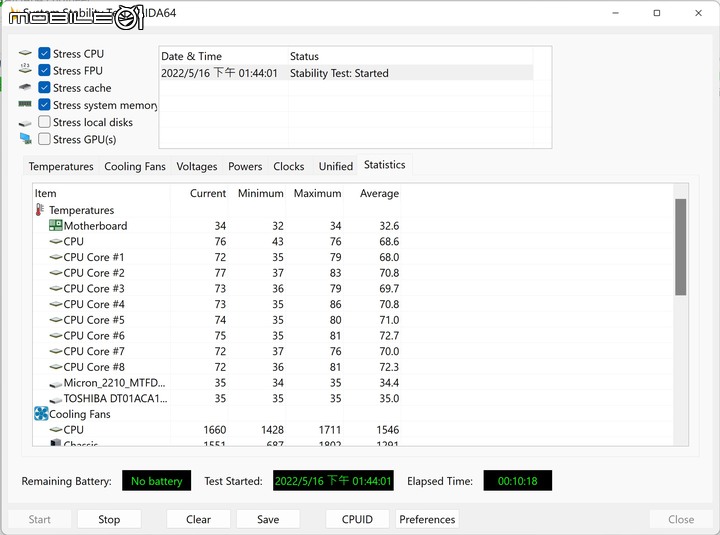The image size is (720, 535).
Task: Click the Stress FPU icon
Action: tap(25, 70)
